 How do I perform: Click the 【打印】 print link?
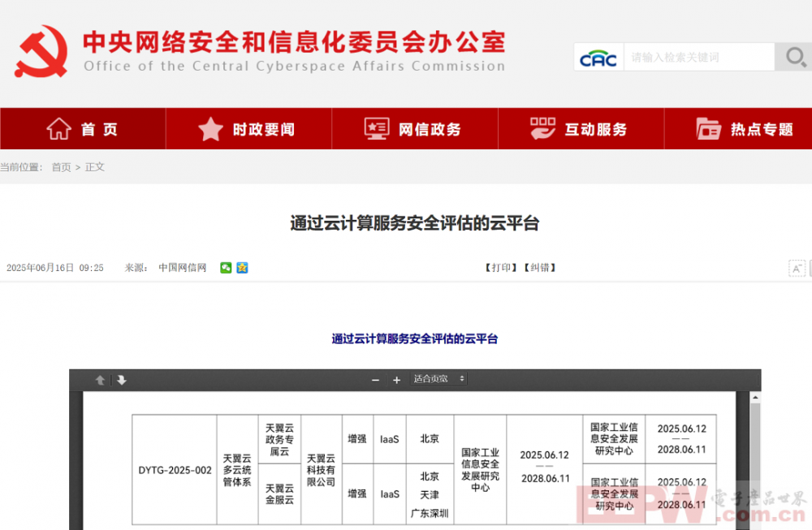(501, 268)
